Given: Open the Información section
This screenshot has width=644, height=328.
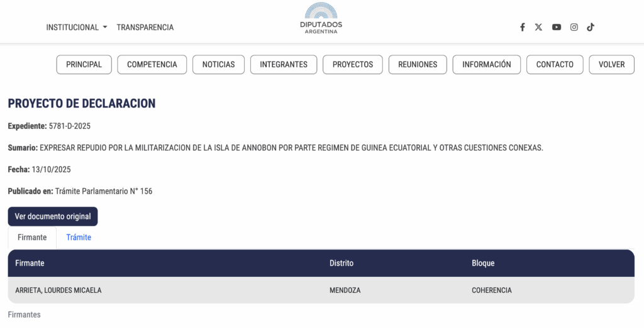Looking at the screenshot, I should [x=487, y=64].
